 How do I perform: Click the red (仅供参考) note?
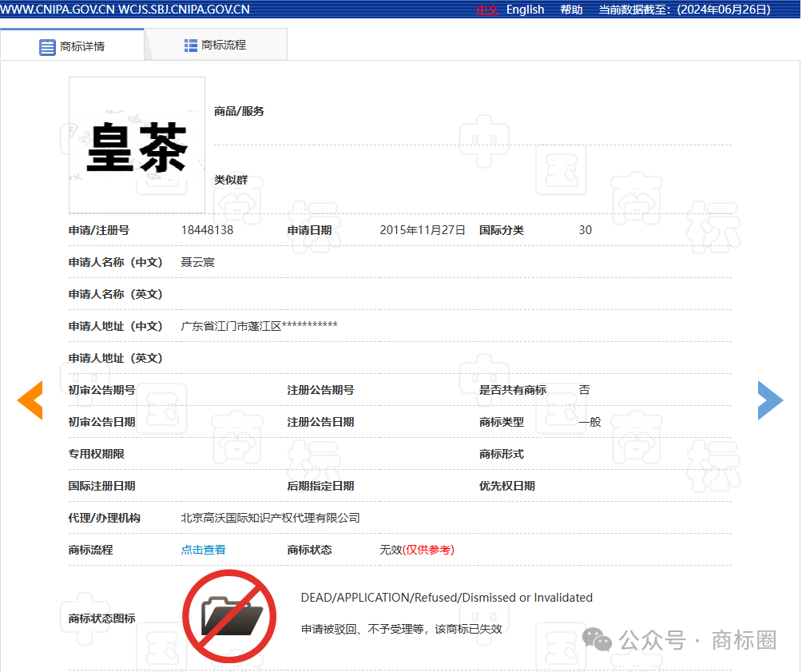click(x=429, y=550)
